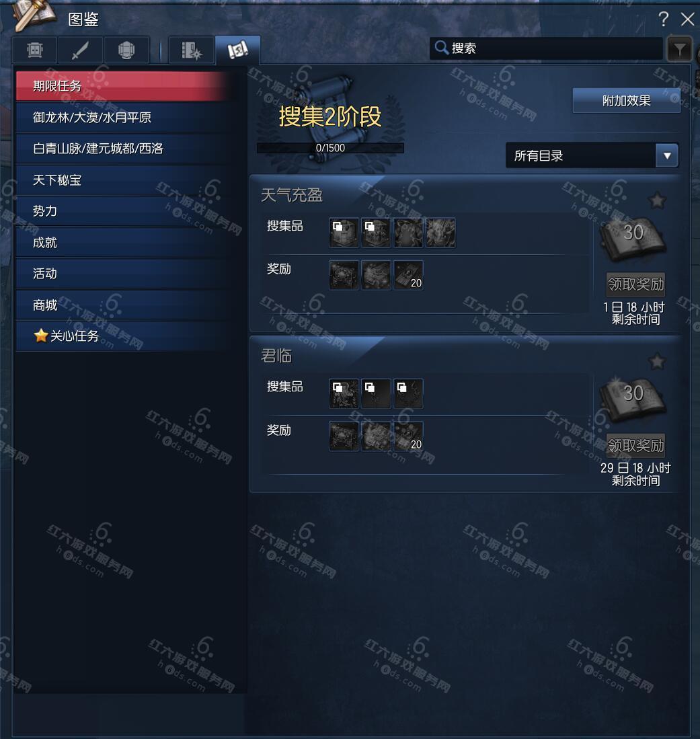Toggle favorite star for 天气充盈
Image resolution: width=700 pixels, height=739 pixels.
click(657, 201)
